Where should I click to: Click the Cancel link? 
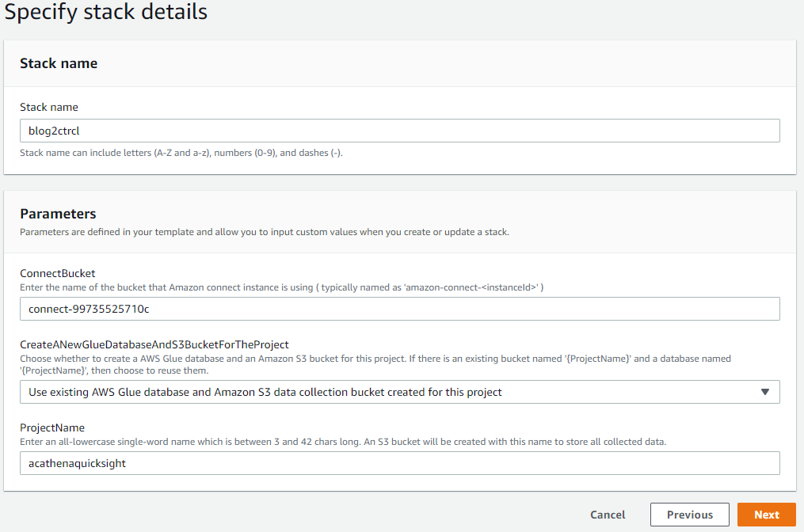(607, 514)
